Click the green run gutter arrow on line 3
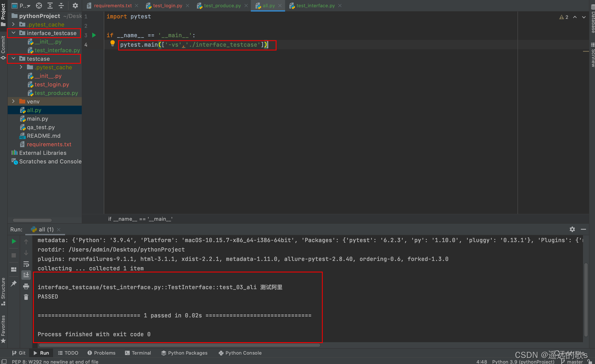This screenshot has width=595, height=364. (x=94, y=35)
